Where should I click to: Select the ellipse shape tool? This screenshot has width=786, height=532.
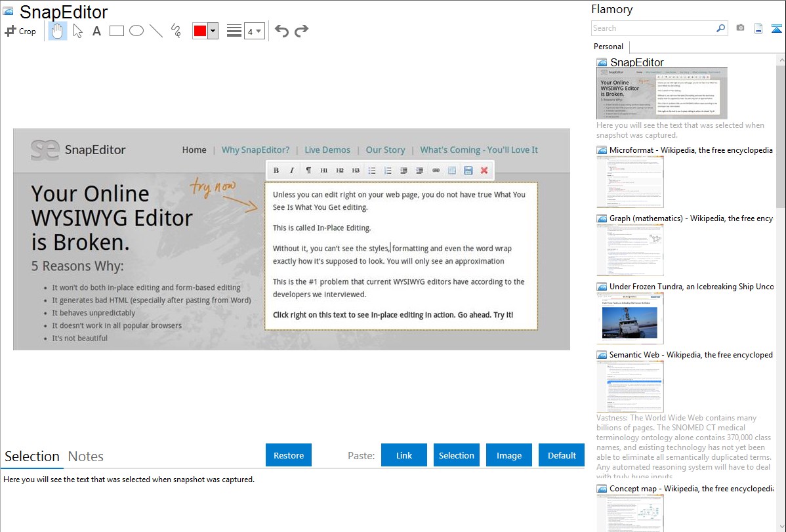(136, 31)
